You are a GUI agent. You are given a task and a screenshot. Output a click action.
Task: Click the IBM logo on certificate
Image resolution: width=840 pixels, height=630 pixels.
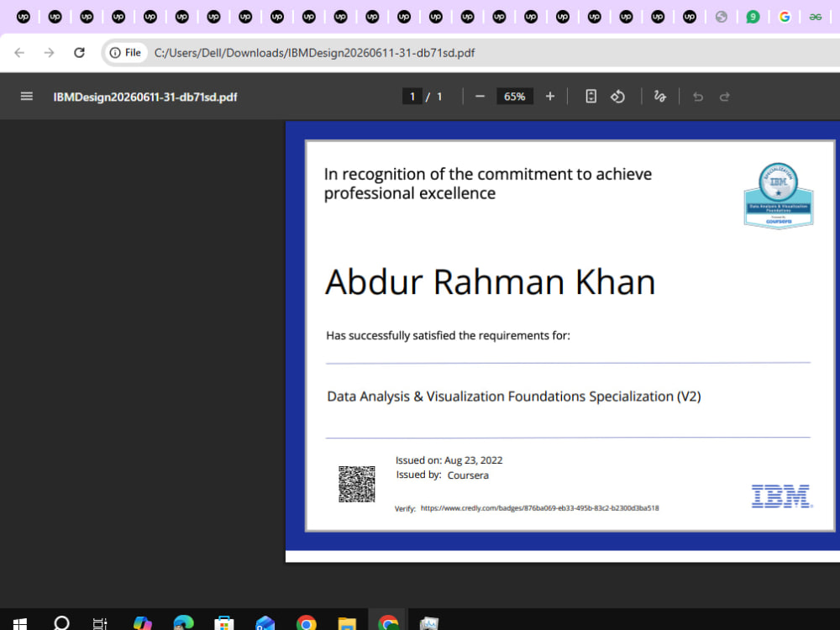[x=781, y=496]
